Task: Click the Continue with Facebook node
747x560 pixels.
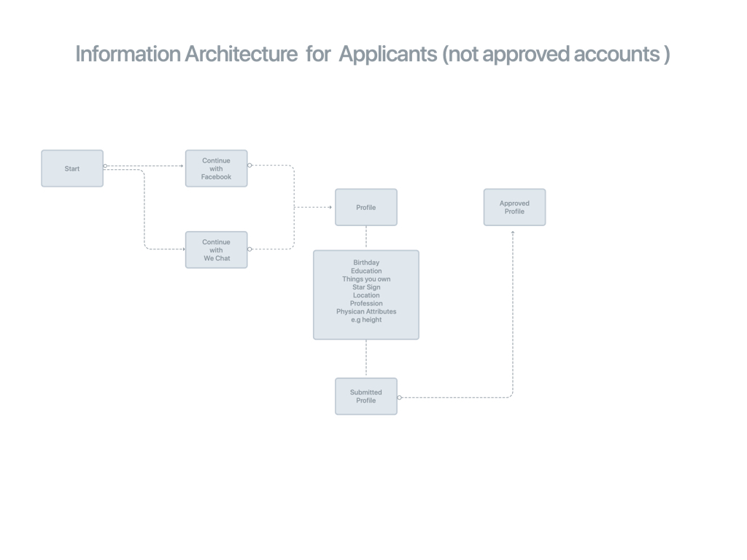Action: point(216,168)
